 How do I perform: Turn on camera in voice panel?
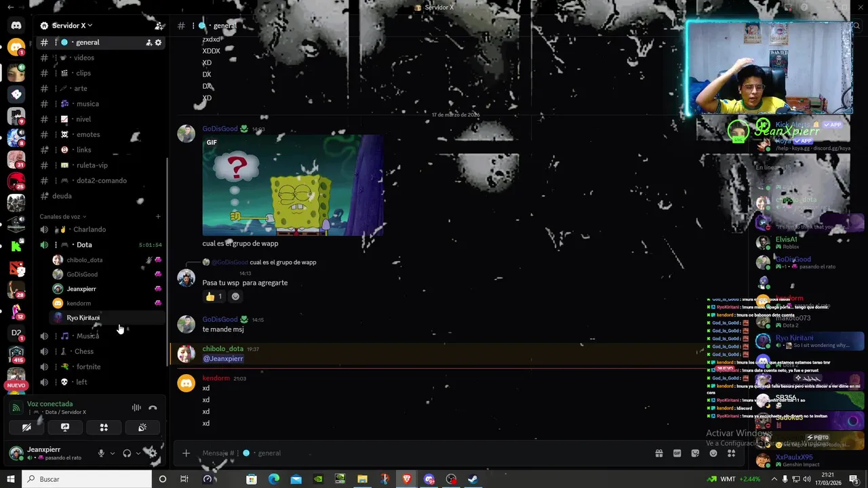point(26,427)
